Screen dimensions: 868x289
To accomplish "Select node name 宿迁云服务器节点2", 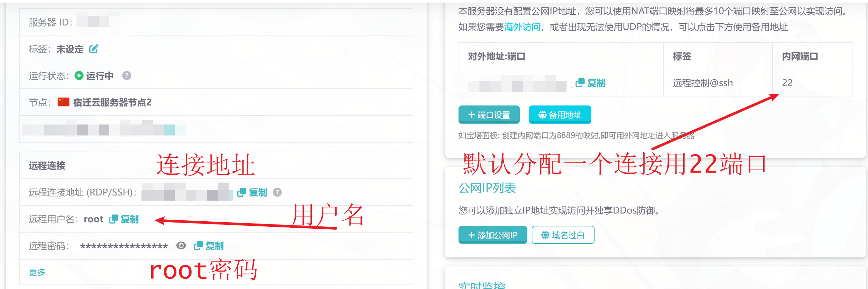I will point(112,102).
